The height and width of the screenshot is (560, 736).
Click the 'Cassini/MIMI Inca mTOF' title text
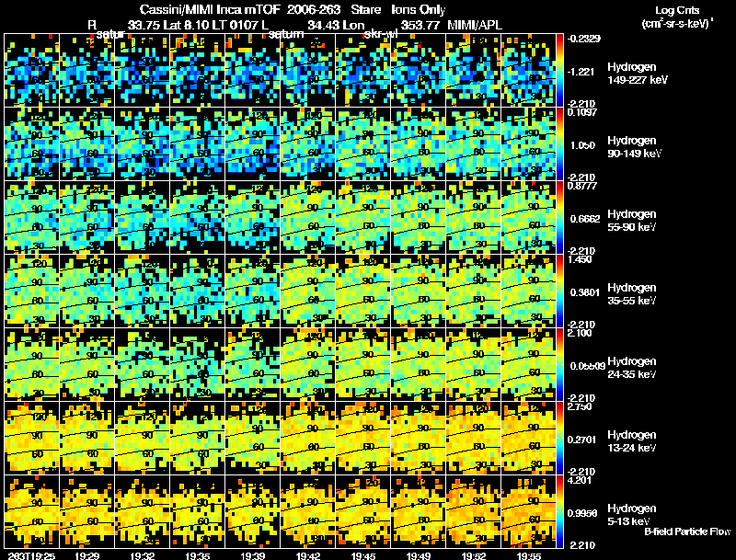click(x=210, y=10)
